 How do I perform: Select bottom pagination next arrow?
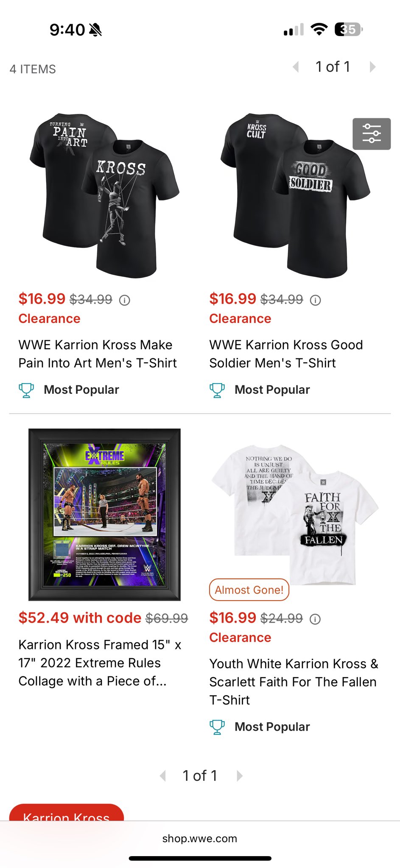240,776
